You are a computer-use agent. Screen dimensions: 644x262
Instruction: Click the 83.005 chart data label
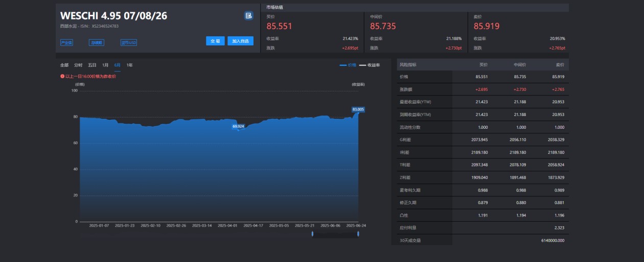point(358,109)
